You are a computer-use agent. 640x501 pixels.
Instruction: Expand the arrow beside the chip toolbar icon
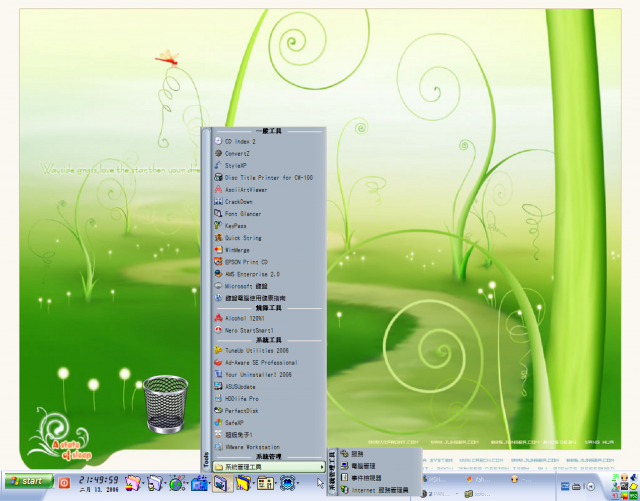tap(298, 484)
